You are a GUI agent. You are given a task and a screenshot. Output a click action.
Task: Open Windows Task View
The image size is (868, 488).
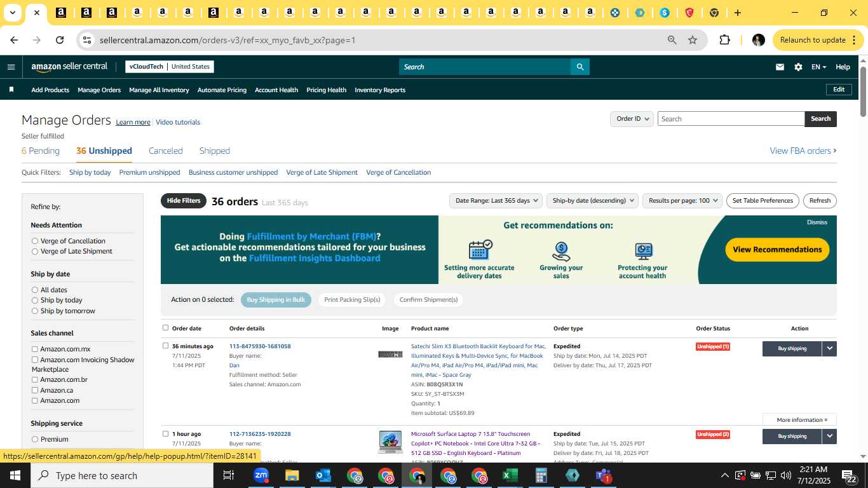tap(229, 475)
